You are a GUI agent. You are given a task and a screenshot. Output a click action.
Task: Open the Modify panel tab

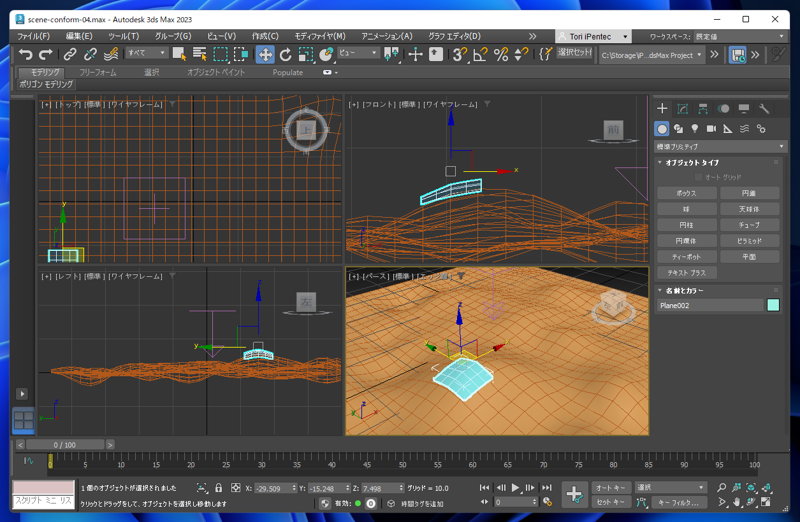[x=683, y=109]
